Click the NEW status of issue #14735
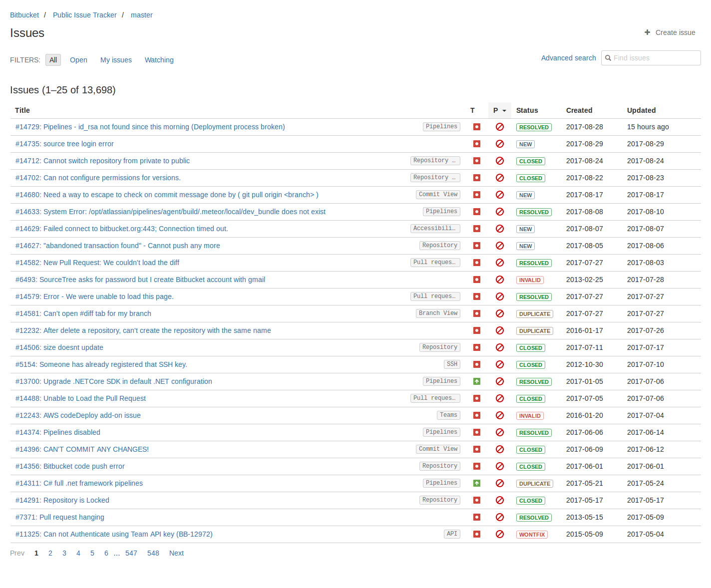Image resolution: width=711 pixels, height=588 pixels. click(525, 144)
